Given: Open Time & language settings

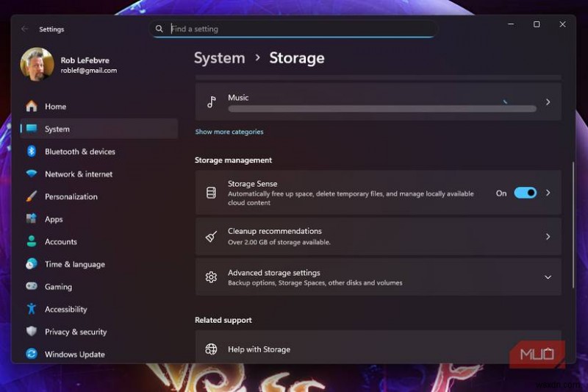Looking at the screenshot, I should point(99,264).
